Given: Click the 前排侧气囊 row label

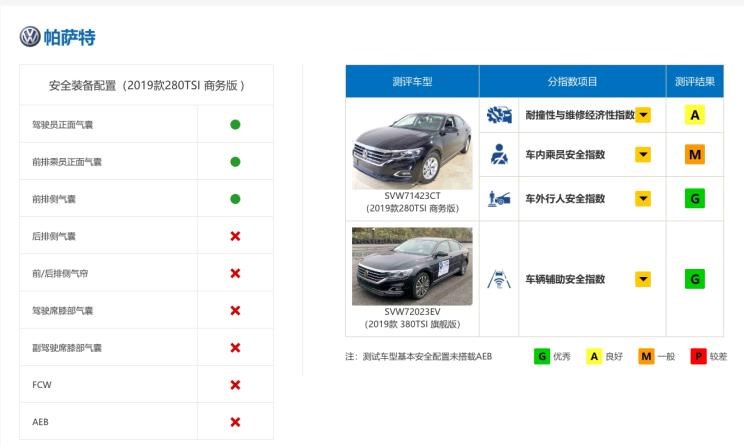Looking at the screenshot, I should 54,199.
